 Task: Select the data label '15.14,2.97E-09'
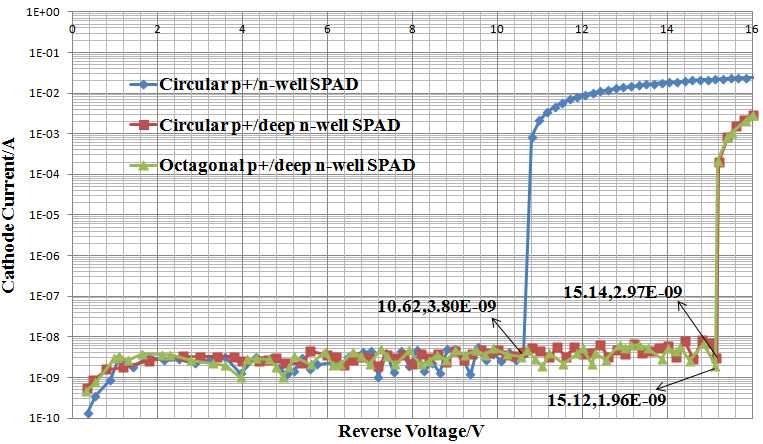pyautogui.click(x=623, y=292)
